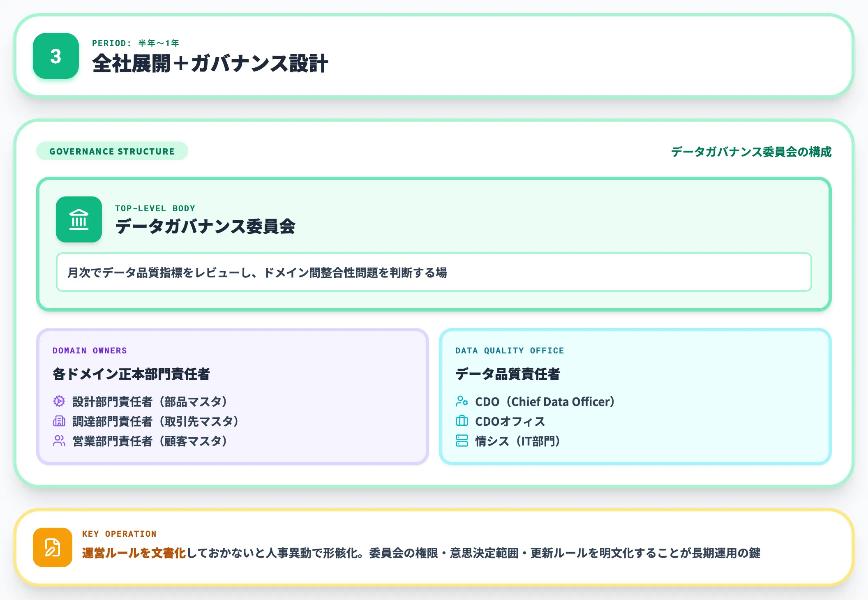Click the GOVERNANCE STRUCTURE pill label
The height and width of the screenshot is (600, 868).
tap(112, 151)
